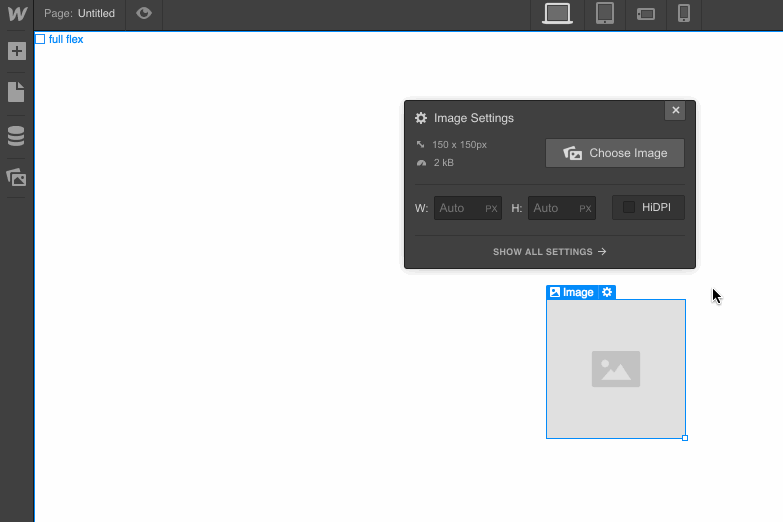This screenshot has height=522, width=783.
Task: Click the Page: Untitled selector
Action: click(79, 13)
